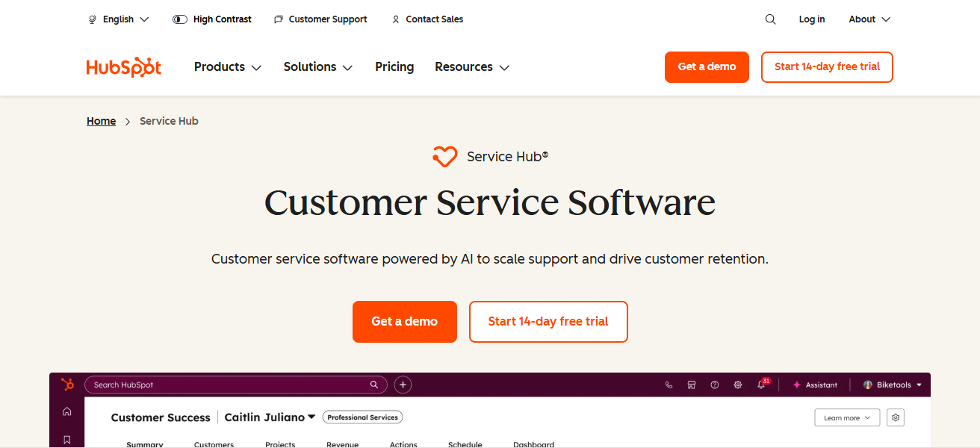Click the plus button next to search

click(x=402, y=385)
